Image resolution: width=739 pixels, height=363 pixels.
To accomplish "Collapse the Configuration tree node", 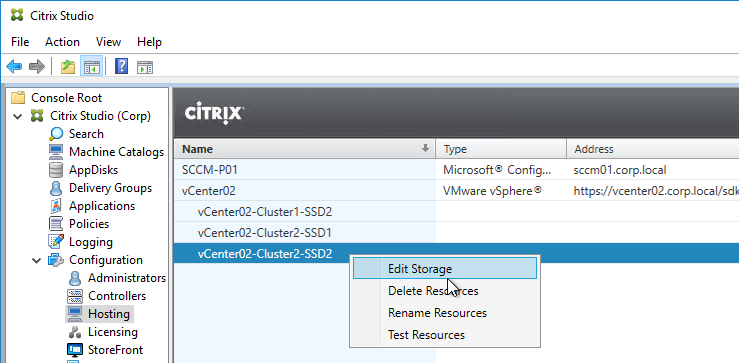I will point(37,260).
